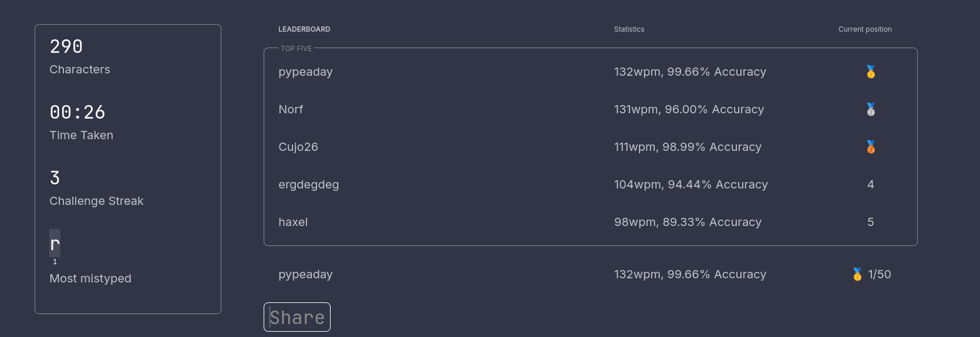Click the Current position header
980x337 pixels.
point(865,29)
